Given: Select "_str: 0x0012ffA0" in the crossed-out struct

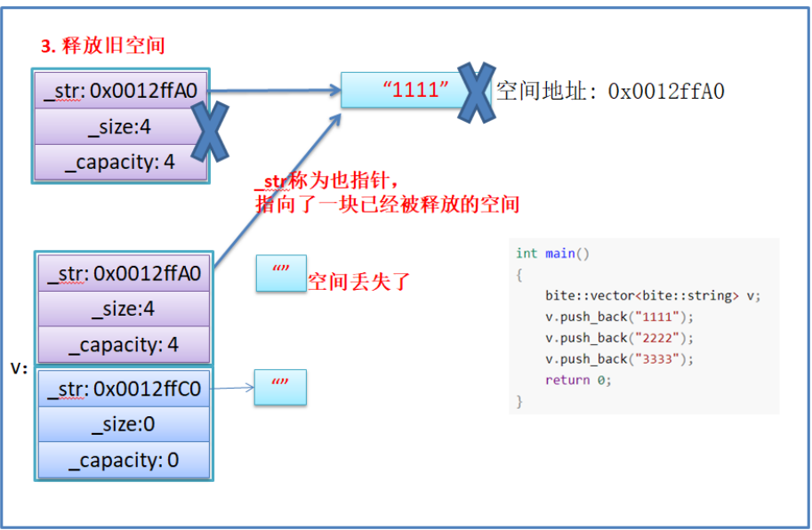Looking at the screenshot, I should click(121, 91).
